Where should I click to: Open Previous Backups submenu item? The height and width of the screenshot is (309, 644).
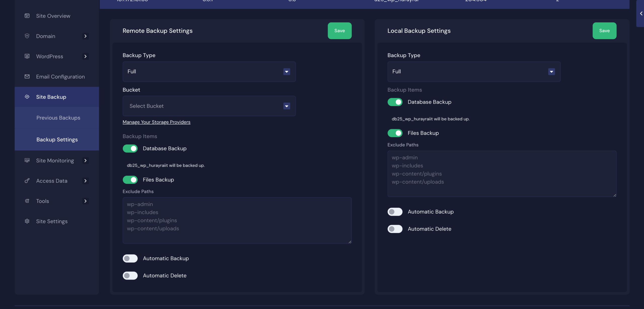[x=58, y=118]
